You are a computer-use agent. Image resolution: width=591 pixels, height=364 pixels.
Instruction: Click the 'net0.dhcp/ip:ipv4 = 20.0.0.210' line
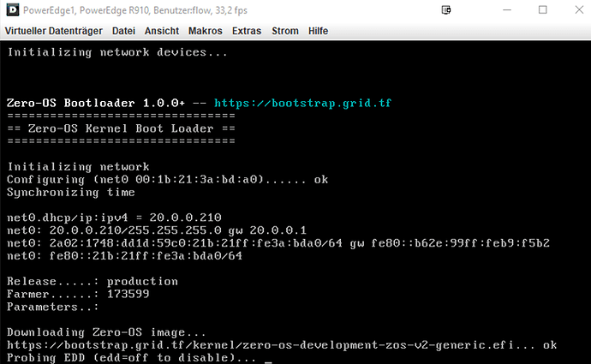pos(114,218)
